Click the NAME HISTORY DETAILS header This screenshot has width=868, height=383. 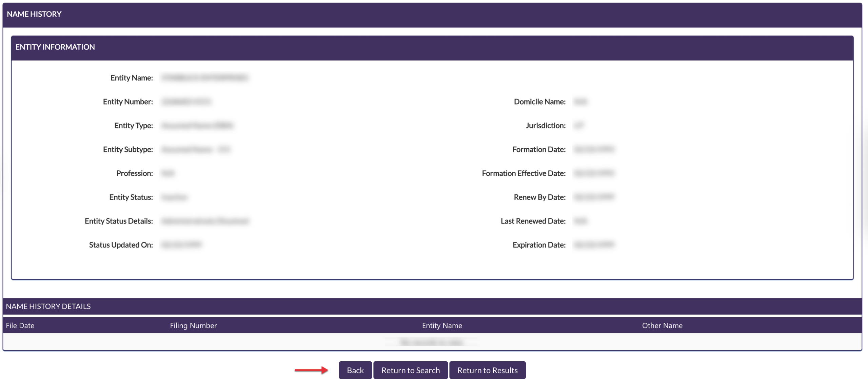(x=48, y=306)
